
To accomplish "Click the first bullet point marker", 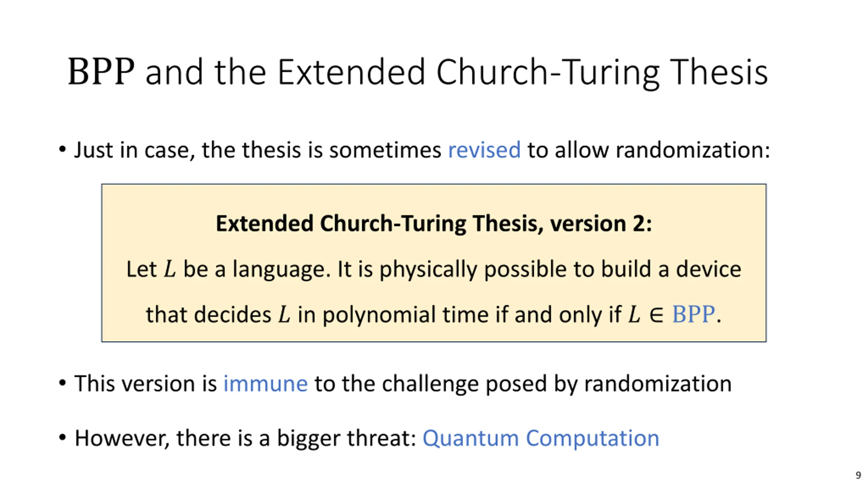I will (62, 149).
